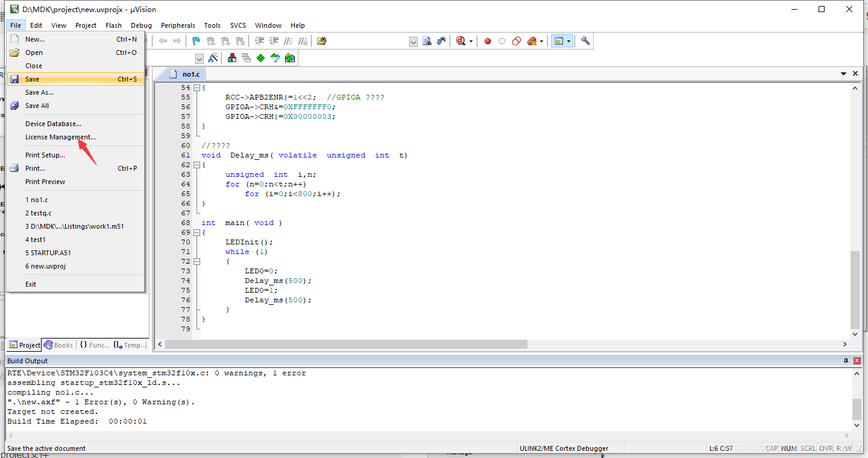This screenshot has height=458, width=868.
Task: Collapse the main function at line 69
Action: [197, 232]
